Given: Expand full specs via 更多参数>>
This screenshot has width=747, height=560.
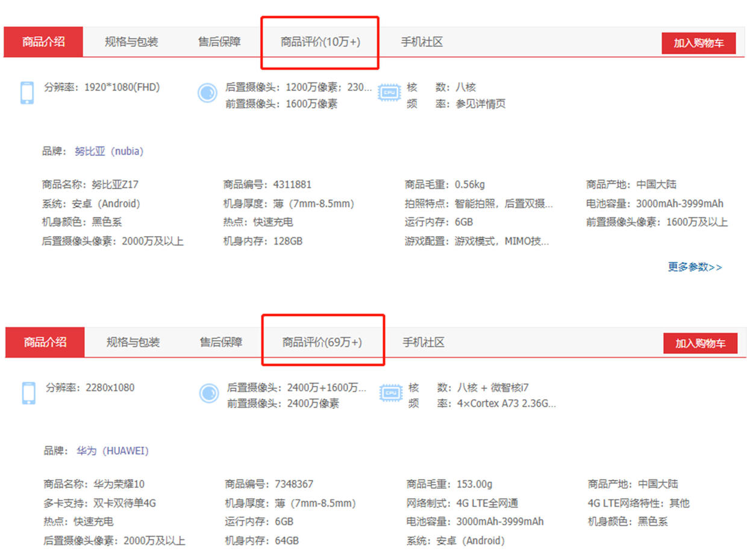Looking at the screenshot, I should [x=695, y=267].
